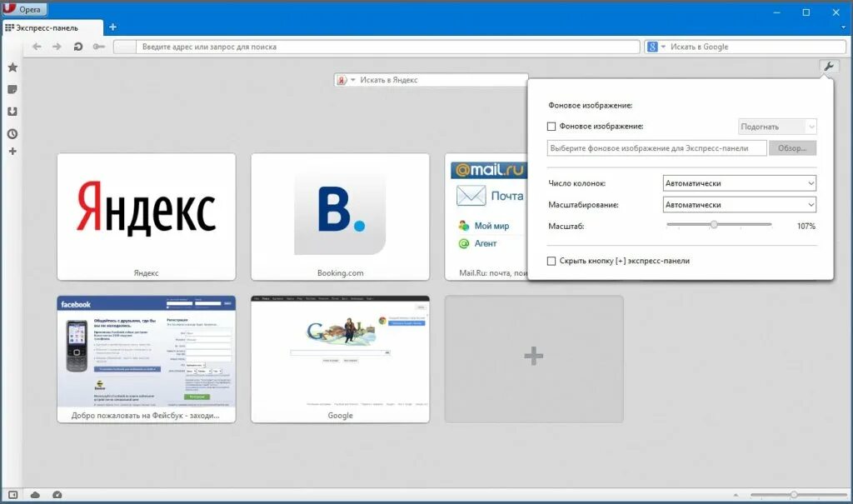Click the Искать в Google search field
This screenshot has height=504, width=853.
[x=756, y=47]
